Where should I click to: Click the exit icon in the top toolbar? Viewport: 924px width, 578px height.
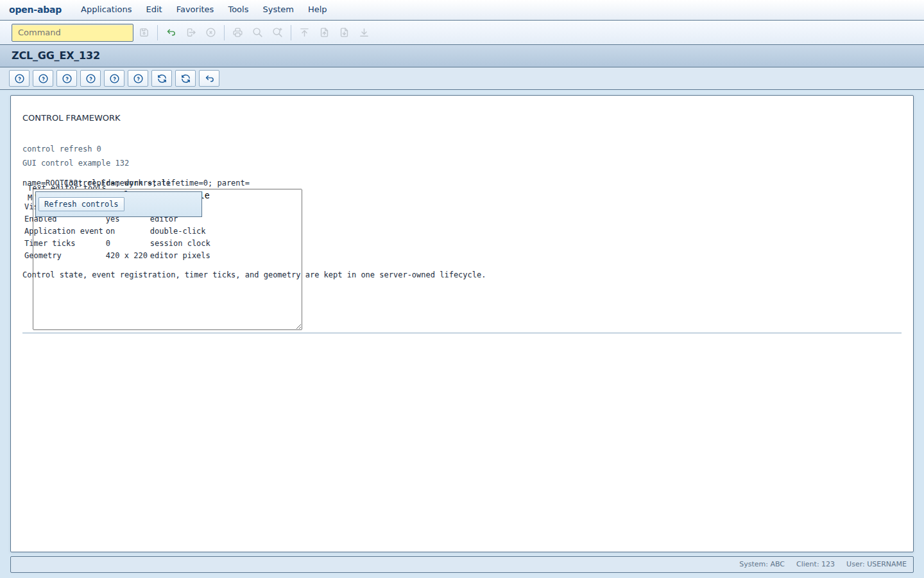tap(191, 33)
